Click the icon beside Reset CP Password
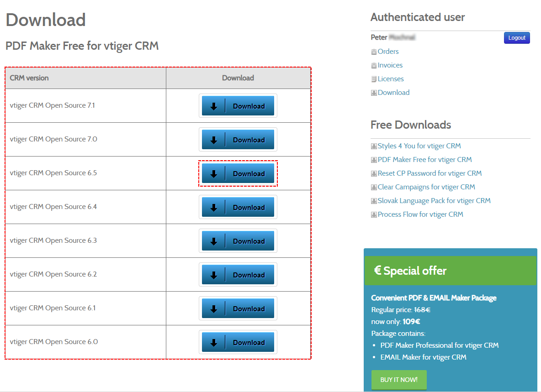This screenshot has height=392, width=541. click(373, 173)
